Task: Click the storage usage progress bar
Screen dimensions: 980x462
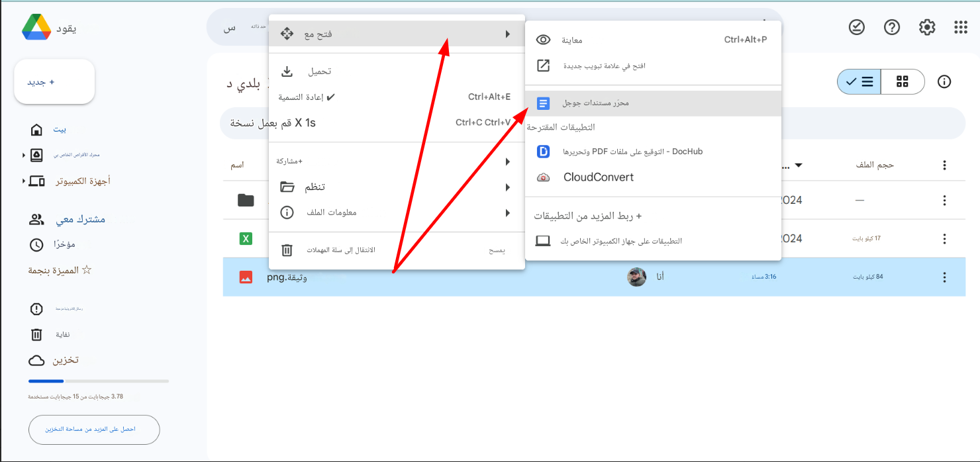Action: (x=98, y=381)
